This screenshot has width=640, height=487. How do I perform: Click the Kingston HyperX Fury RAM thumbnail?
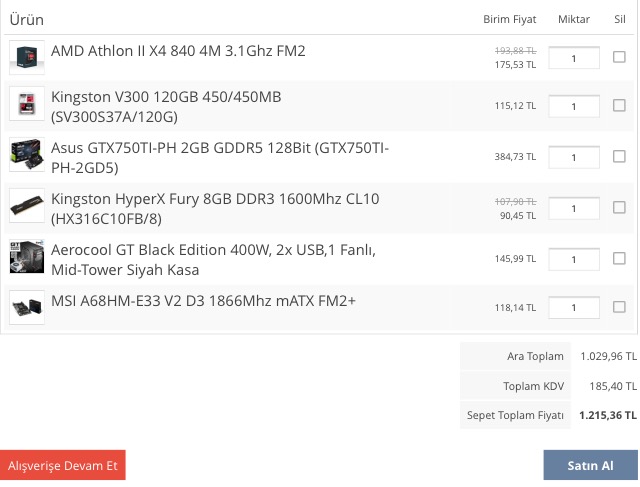tap(26, 206)
